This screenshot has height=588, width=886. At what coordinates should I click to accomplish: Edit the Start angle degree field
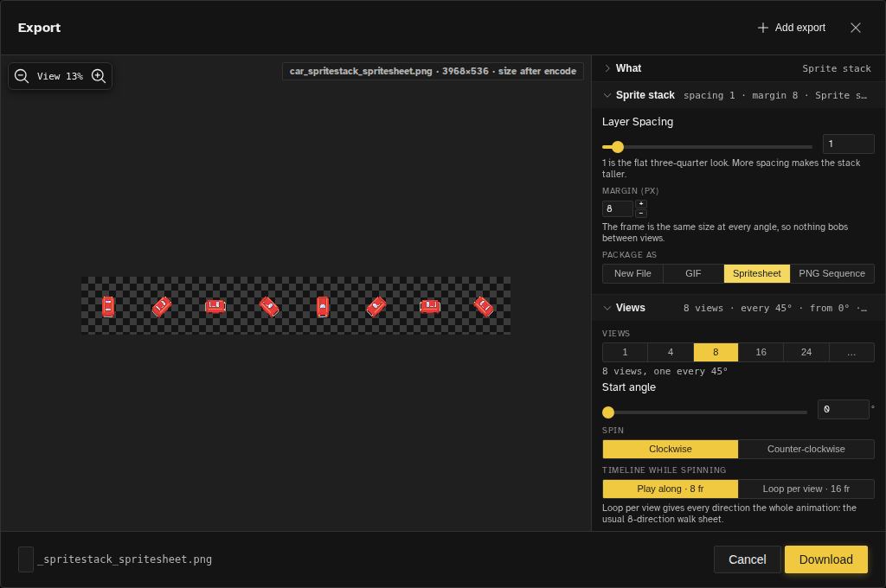click(x=843, y=410)
